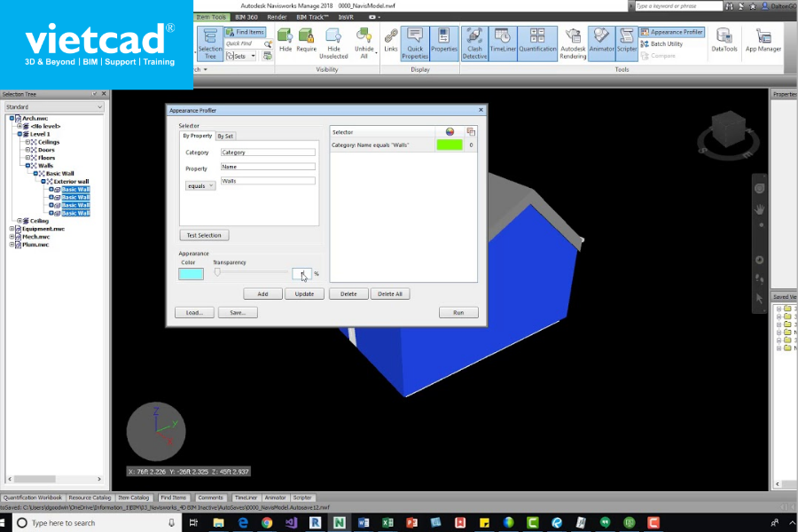Click the Update button
The image size is (798, 532).
coord(304,293)
